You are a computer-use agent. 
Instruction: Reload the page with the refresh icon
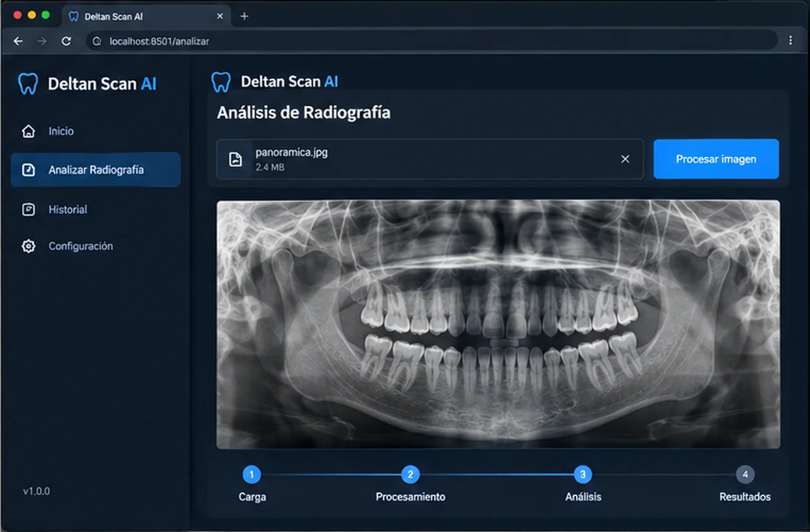click(x=66, y=41)
